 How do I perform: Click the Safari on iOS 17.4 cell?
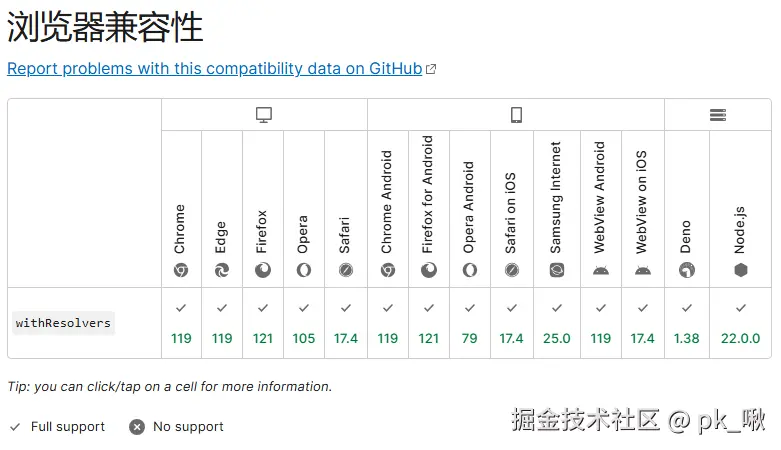[511, 323]
